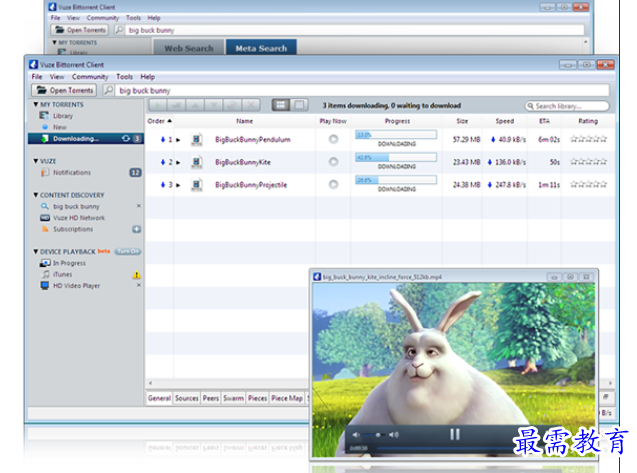The width and height of the screenshot is (637, 473).
Task: Click the Open Torrents button
Action: (64, 90)
